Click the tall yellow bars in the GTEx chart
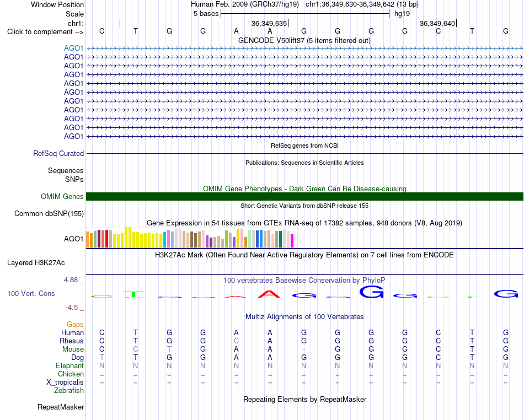This screenshot has width=524, height=420. pos(128,238)
